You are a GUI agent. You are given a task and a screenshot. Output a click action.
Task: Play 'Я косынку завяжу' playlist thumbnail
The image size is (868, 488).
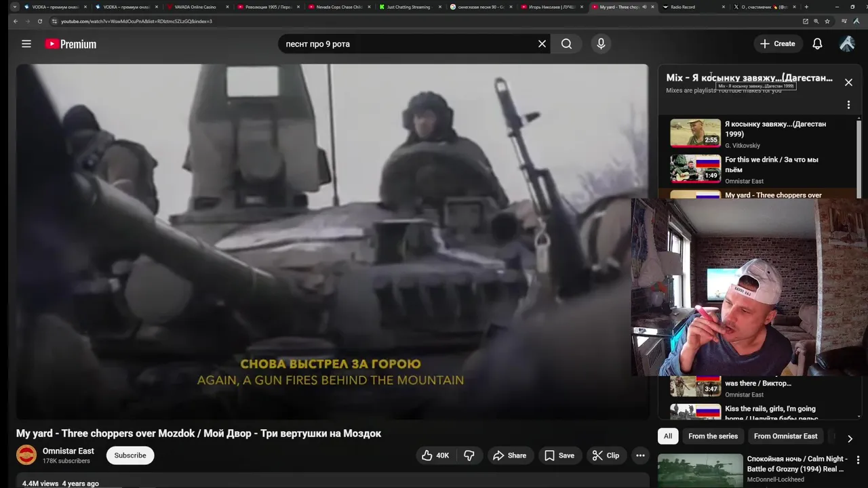tap(695, 134)
